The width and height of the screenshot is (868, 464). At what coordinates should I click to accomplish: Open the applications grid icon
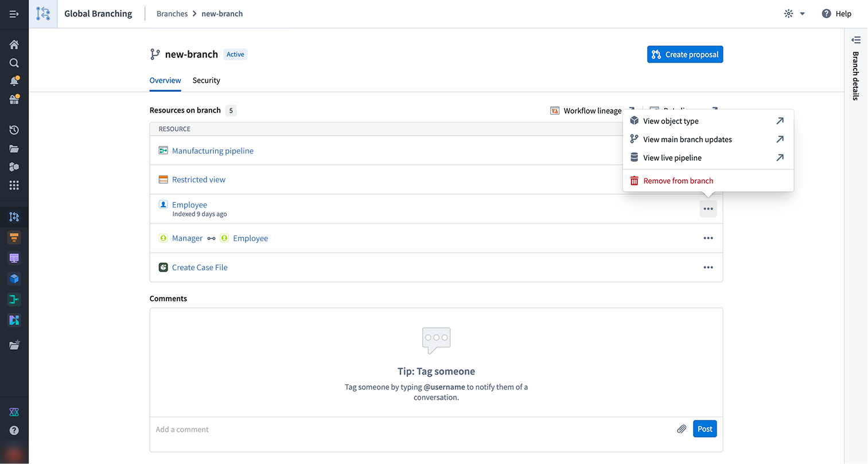tap(14, 185)
